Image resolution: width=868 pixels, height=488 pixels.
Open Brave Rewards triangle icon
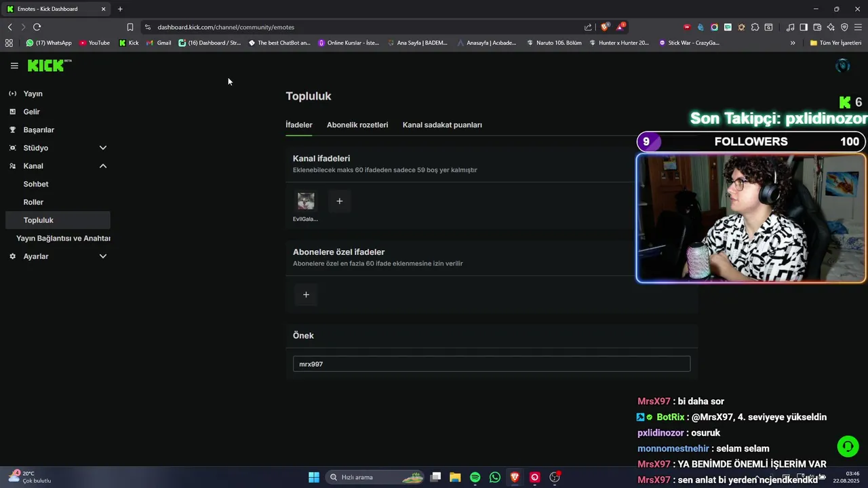[x=620, y=27]
